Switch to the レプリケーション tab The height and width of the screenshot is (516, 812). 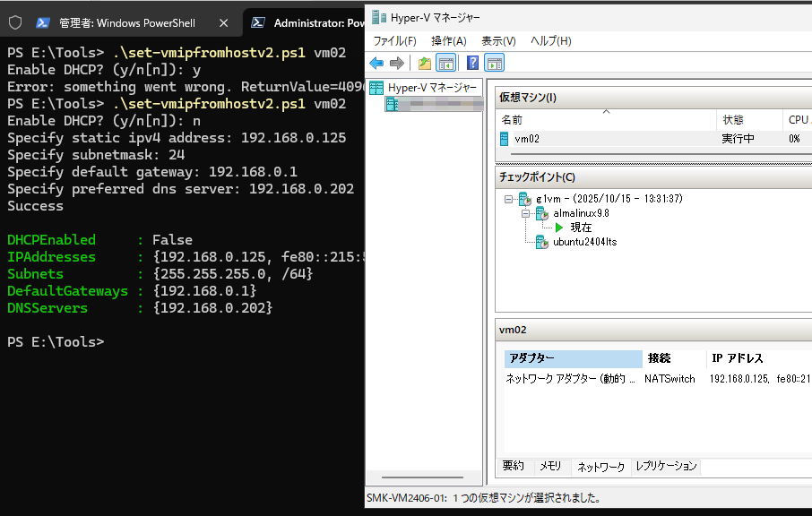666,466
